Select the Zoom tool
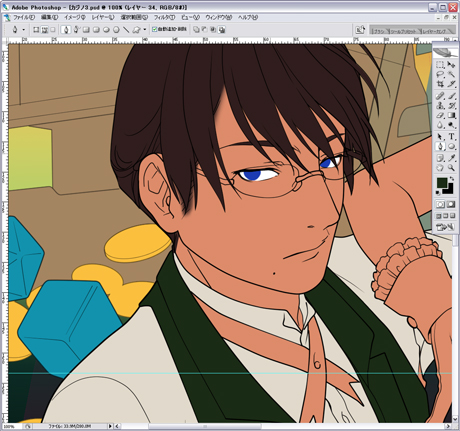 point(451,168)
